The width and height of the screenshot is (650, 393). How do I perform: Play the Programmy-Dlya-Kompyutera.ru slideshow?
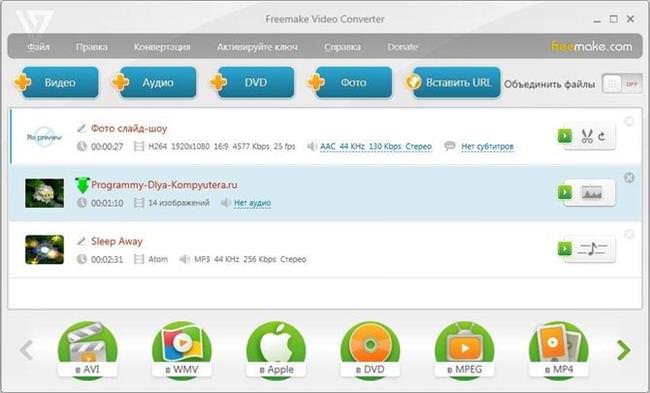coord(565,192)
